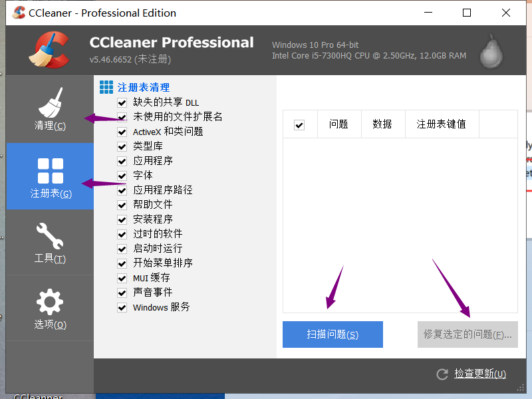Toggle 未使用的文件扩展名 checkbox

122,117
